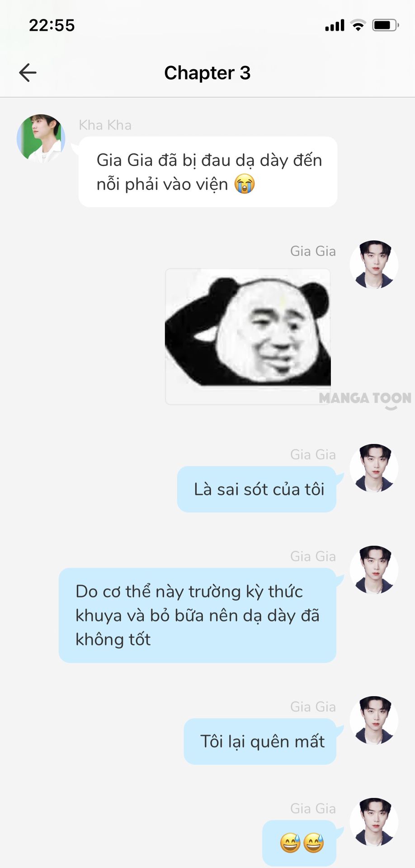Tap the sweat-smile emoji message bubble
Viewport: 415px width, 868px height.
(299, 843)
